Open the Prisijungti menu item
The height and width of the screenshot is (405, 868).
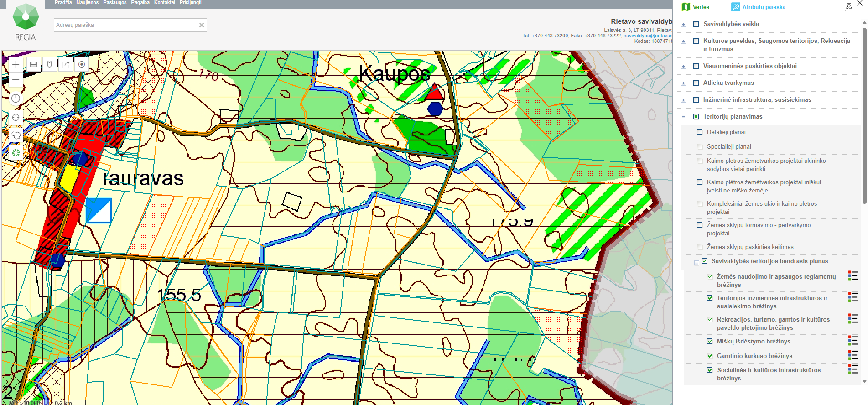pyautogui.click(x=190, y=3)
